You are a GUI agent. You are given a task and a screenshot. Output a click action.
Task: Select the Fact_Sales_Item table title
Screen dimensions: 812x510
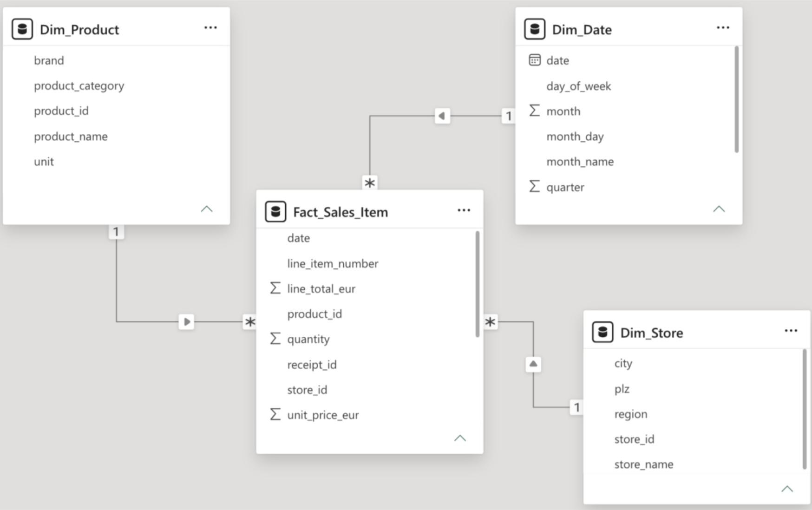click(x=341, y=212)
